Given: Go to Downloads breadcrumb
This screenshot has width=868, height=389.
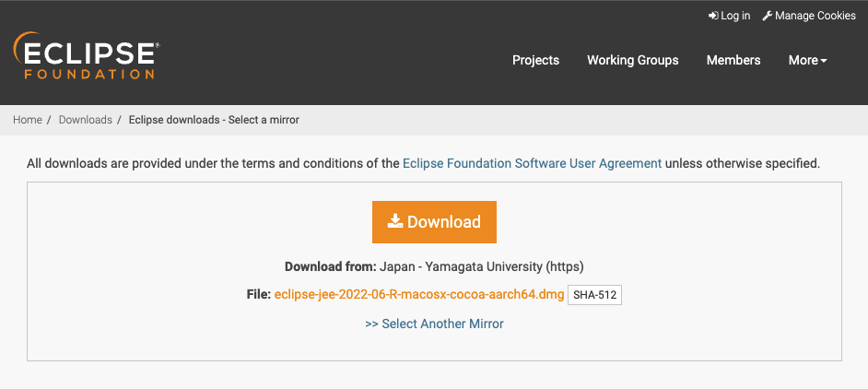Looking at the screenshot, I should click(86, 120).
